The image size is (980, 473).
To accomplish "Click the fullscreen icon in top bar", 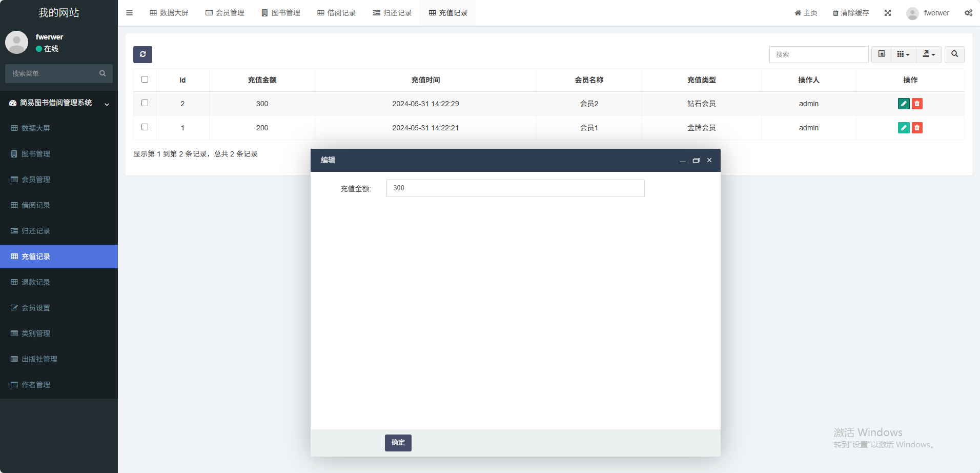I will tap(888, 13).
